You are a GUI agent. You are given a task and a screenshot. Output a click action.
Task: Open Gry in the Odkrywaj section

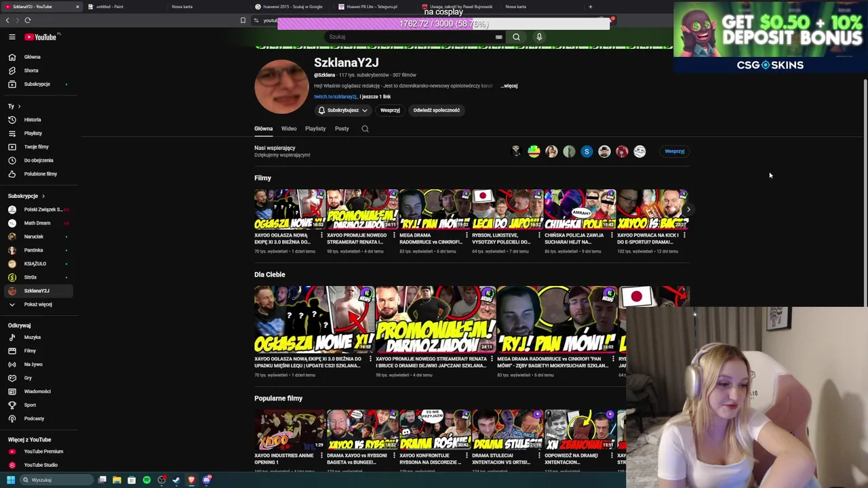tap(28, 378)
